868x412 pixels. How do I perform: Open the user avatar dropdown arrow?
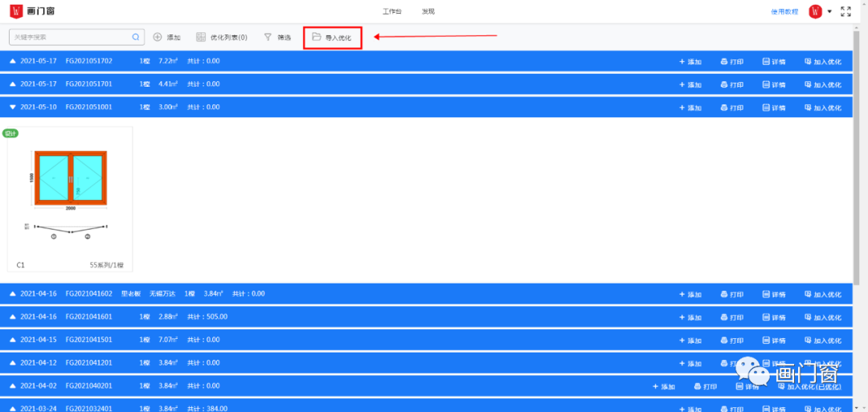829,11
